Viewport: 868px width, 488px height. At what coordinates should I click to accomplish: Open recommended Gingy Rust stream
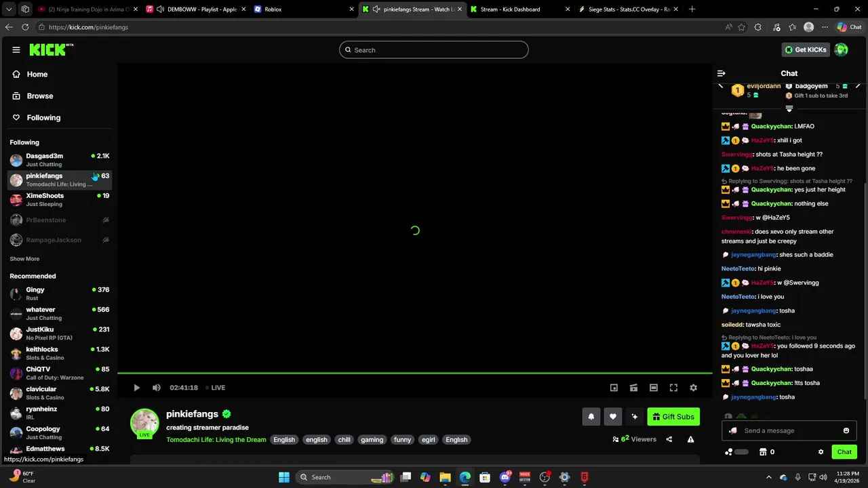tap(59, 293)
